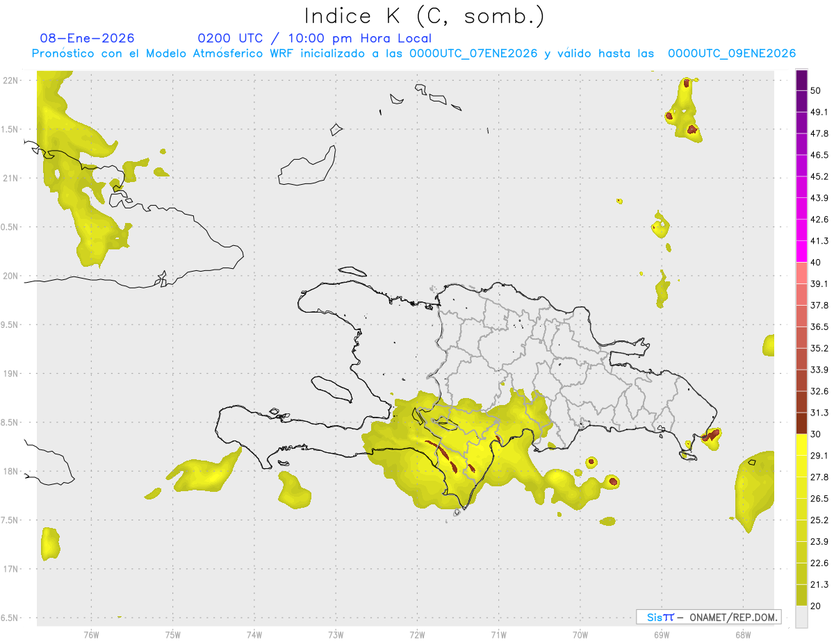Click the colorbar value '31.3'
Image resolution: width=834 pixels, height=644 pixels.
(x=819, y=413)
